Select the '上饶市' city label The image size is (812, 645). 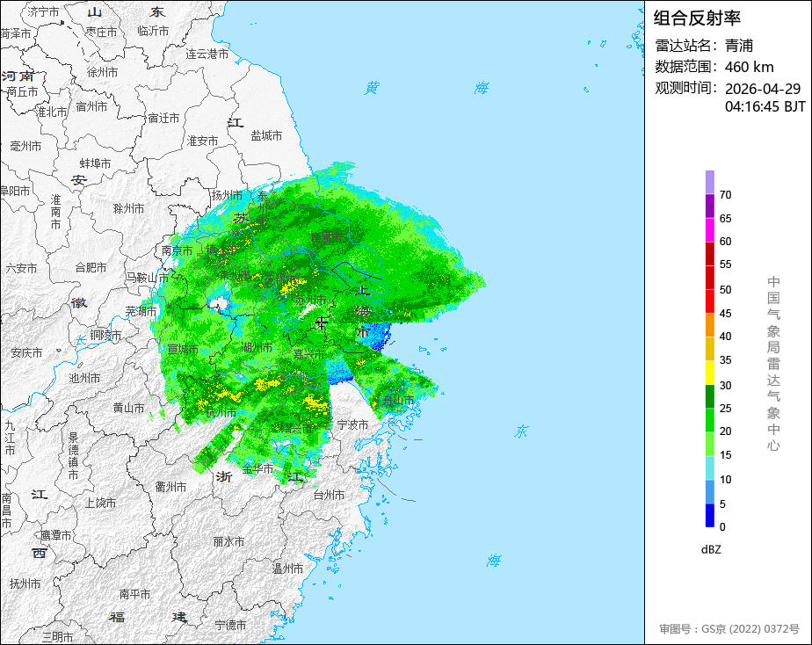[x=100, y=502]
